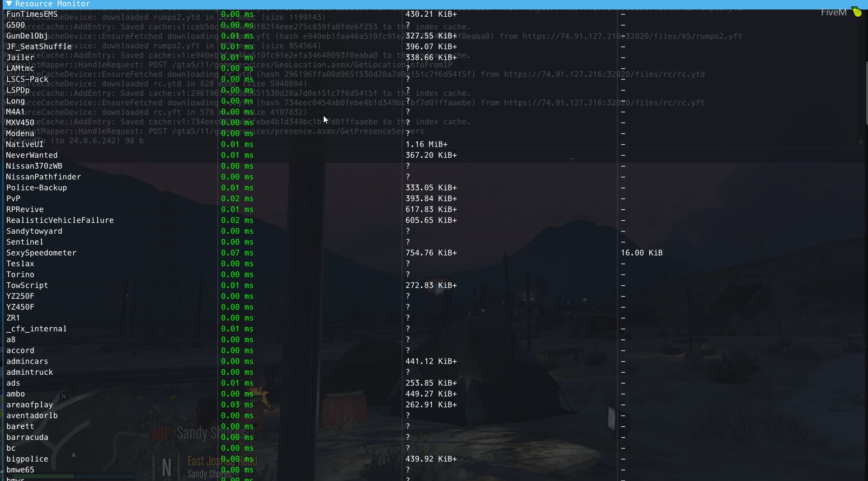Select the aventadorlb resource name
This screenshot has height=481, width=868.
point(32,415)
